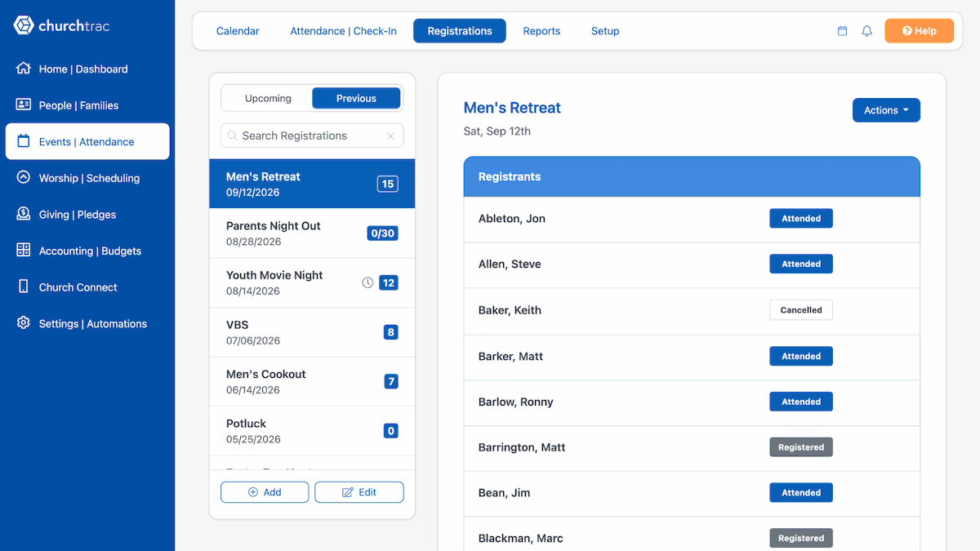
Task: Click the orange Help button
Action: tap(919, 31)
